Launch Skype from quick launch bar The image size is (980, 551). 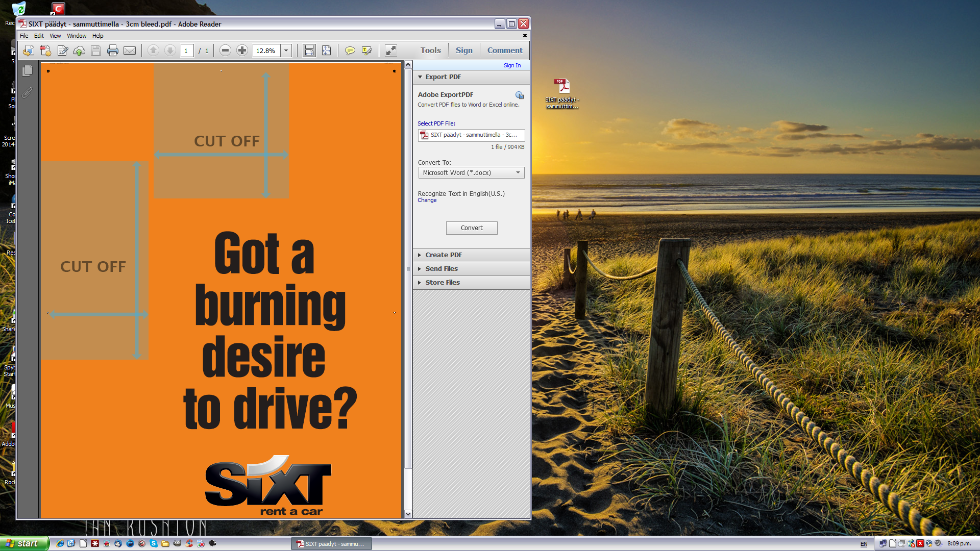tap(154, 544)
